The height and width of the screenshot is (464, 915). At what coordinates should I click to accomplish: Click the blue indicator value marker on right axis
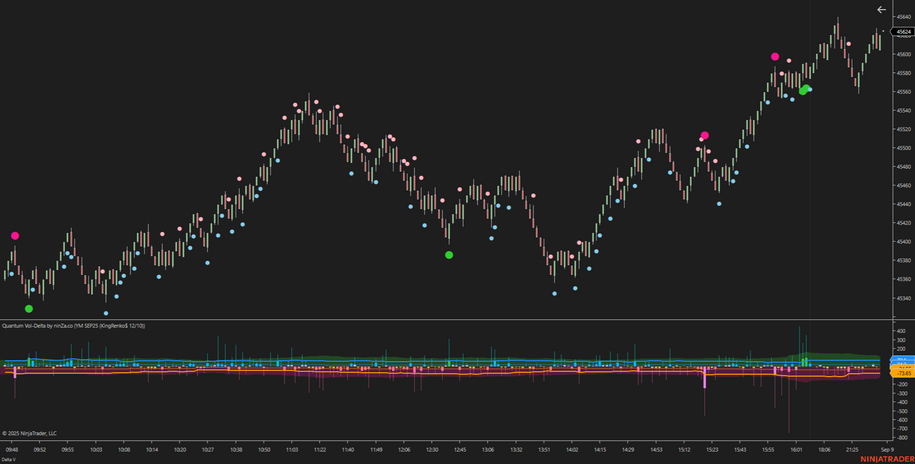coord(901,360)
